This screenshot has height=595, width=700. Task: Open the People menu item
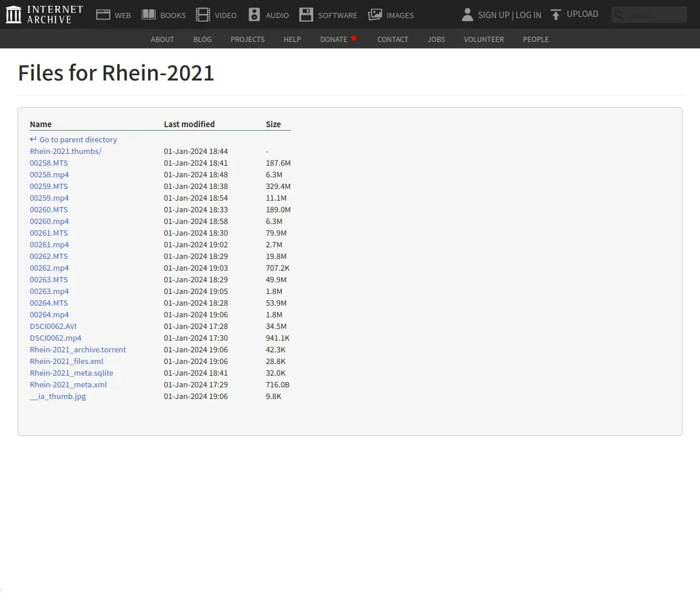(535, 39)
